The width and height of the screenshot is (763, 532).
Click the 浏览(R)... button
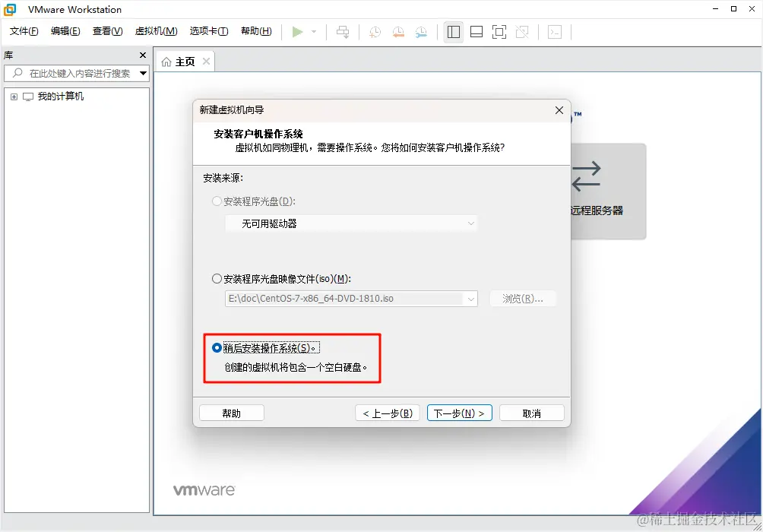pyautogui.click(x=523, y=299)
